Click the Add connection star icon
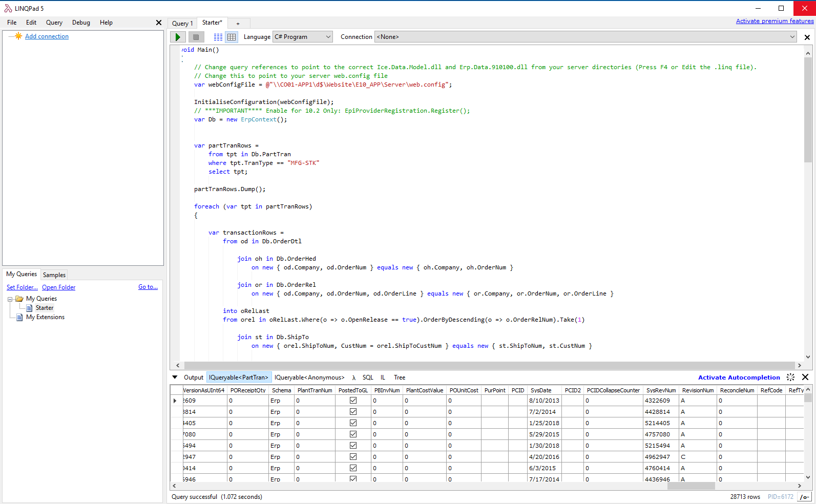The width and height of the screenshot is (816, 504). [x=18, y=36]
